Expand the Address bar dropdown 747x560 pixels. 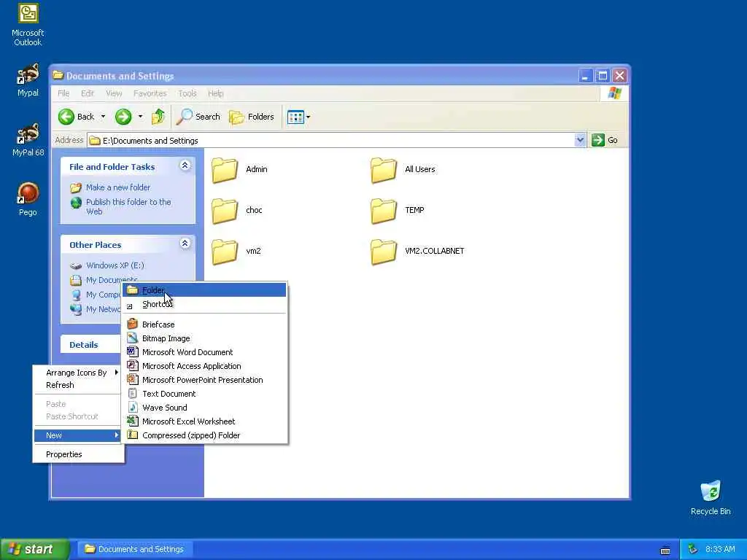(580, 140)
